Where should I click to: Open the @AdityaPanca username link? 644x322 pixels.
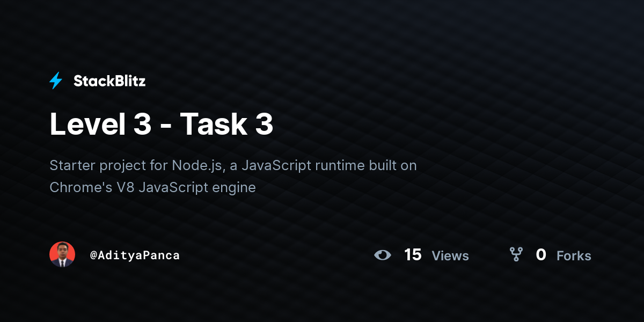click(135, 255)
